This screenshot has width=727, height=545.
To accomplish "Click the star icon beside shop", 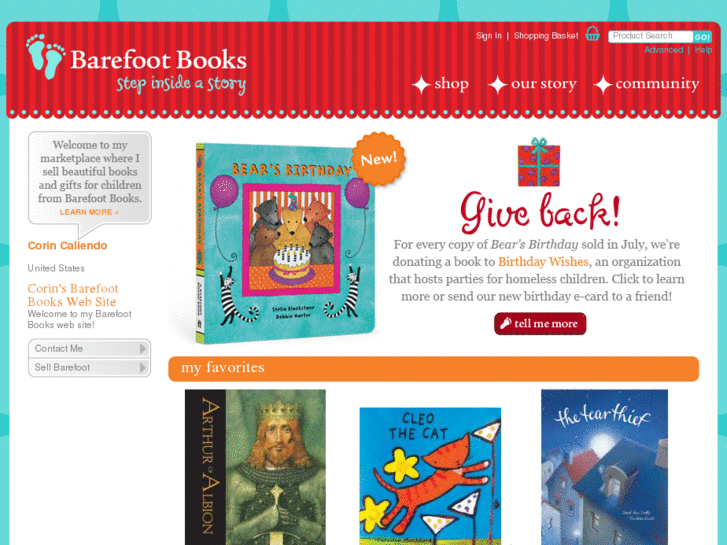I will [x=421, y=84].
